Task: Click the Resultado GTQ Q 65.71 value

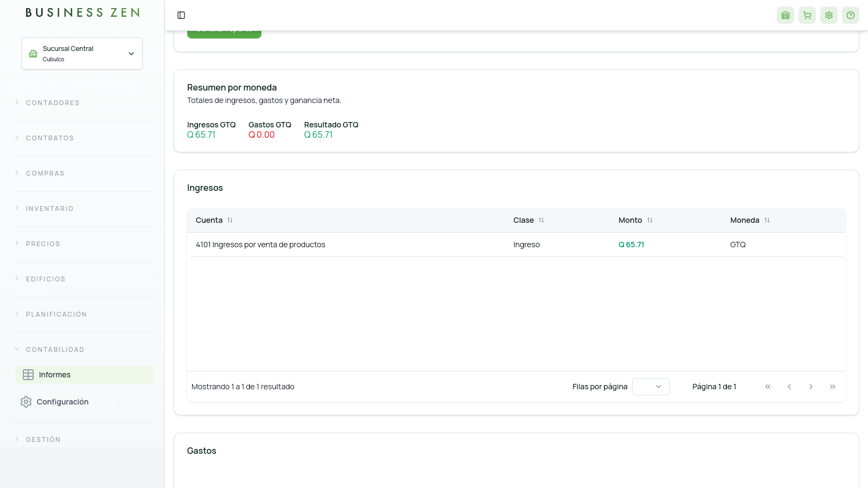Action: (x=318, y=135)
